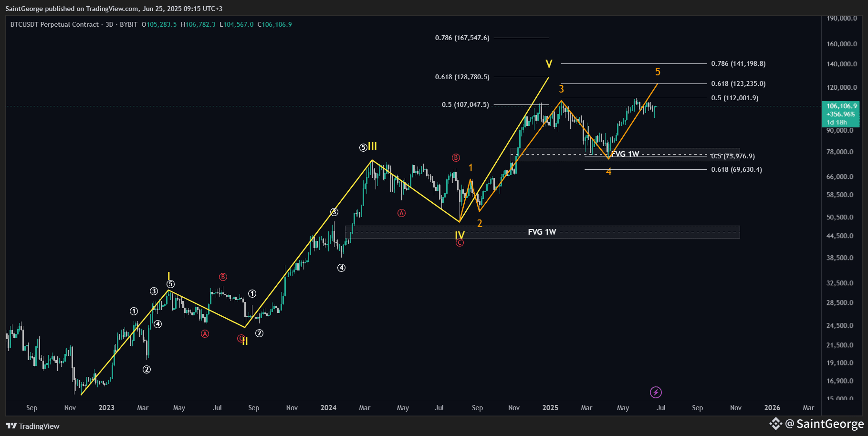Click 90,000.0 on the price axis

tap(840, 130)
